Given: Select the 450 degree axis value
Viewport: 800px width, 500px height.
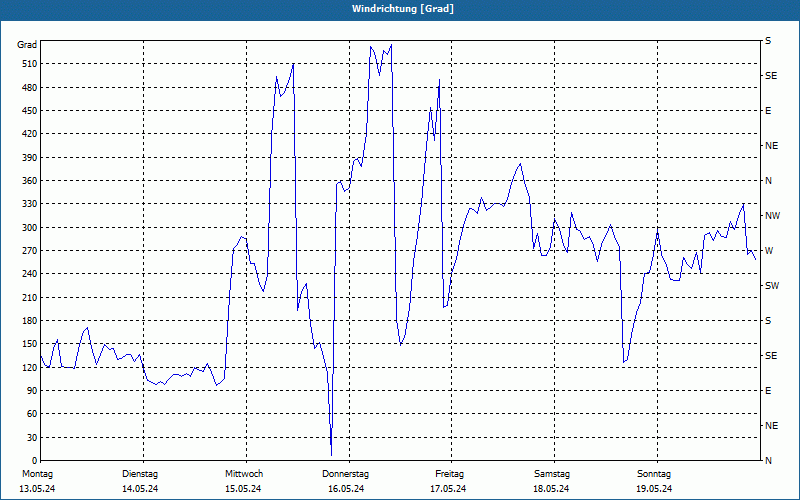Looking at the screenshot, I should [x=30, y=111].
